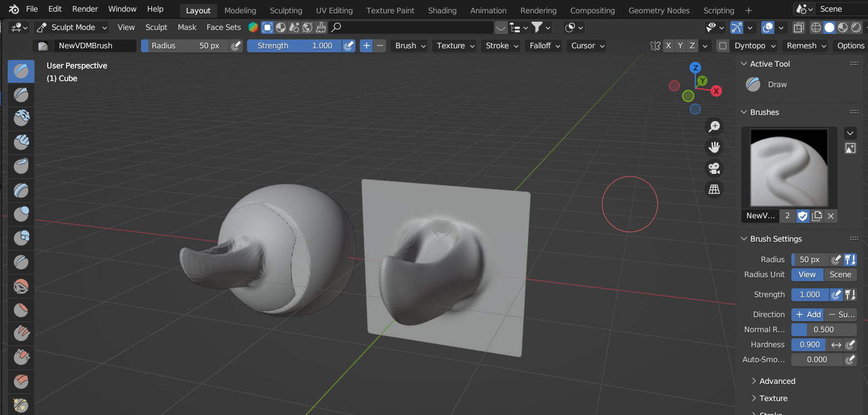
Task: Select the Blob brush tool
Action: [21, 238]
